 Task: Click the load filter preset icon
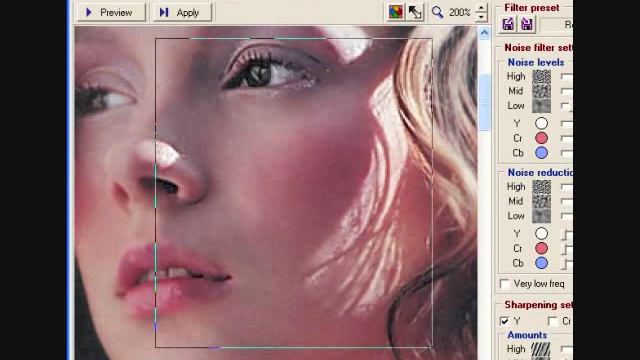point(508,24)
